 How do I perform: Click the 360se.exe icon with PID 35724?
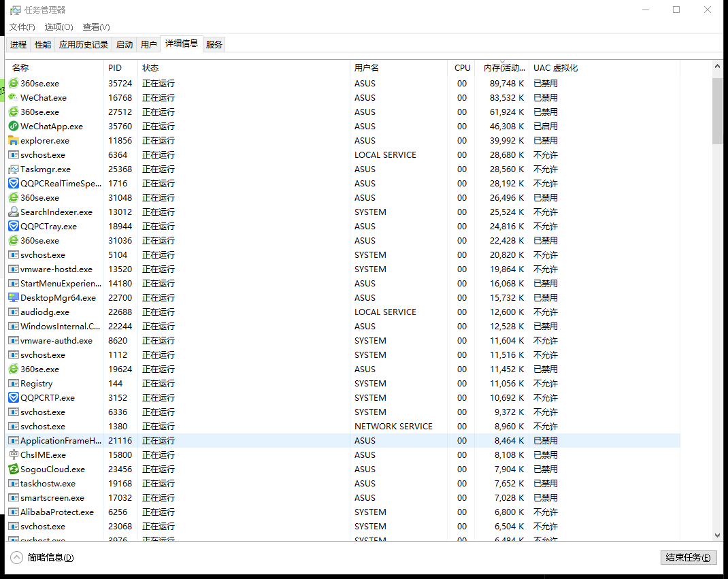pos(14,84)
